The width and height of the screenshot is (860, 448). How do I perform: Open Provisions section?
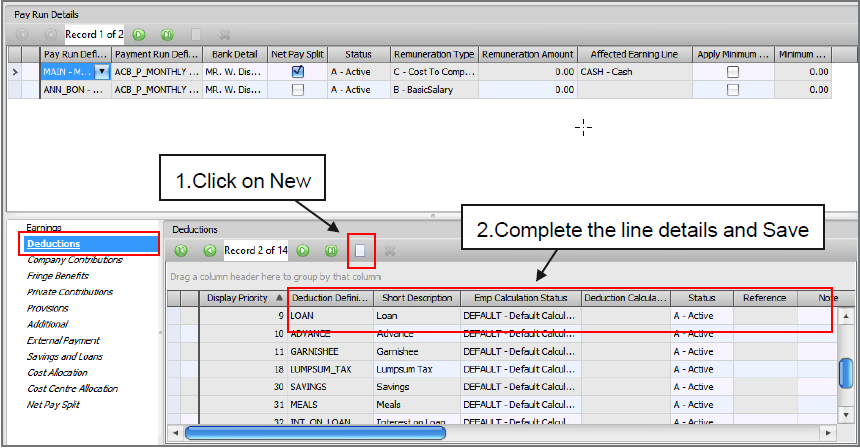click(x=48, y=308)
